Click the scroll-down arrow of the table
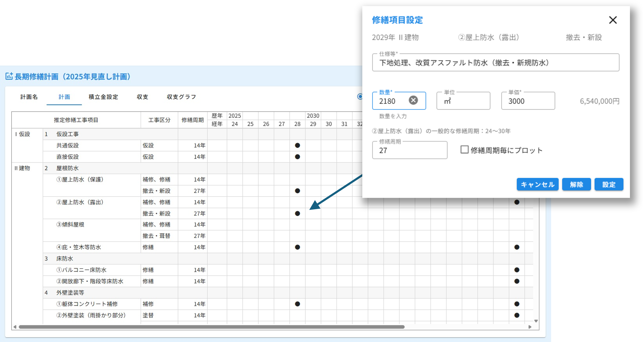 click(536, 321)
